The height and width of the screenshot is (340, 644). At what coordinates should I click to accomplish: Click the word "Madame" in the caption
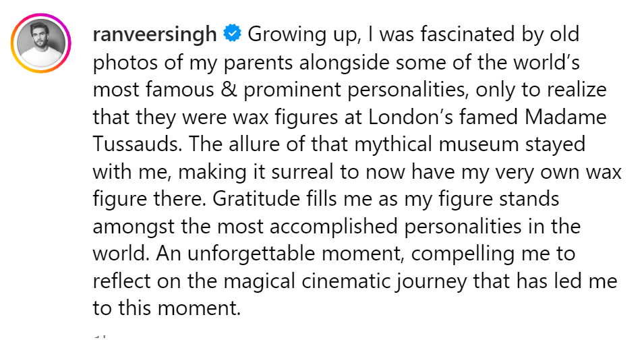(569, 117)
